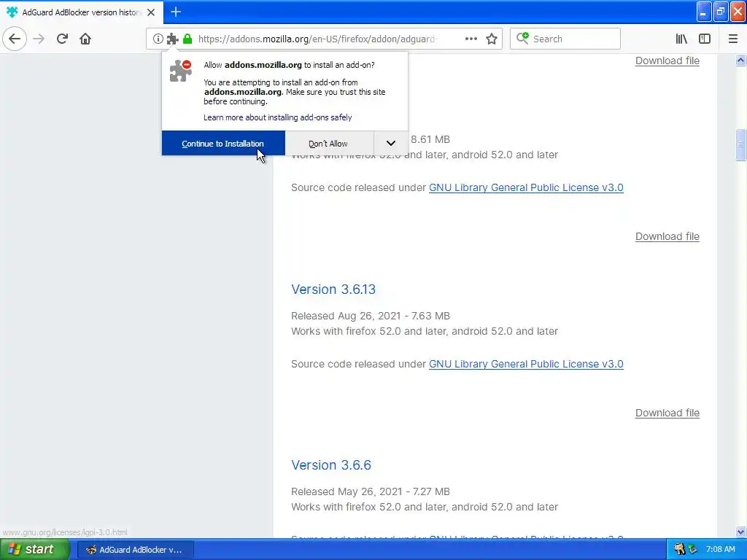Screen dimensions: 747x560
Task: Click Download file link above Version 3.6.13
Action: (x=667, y=236)
